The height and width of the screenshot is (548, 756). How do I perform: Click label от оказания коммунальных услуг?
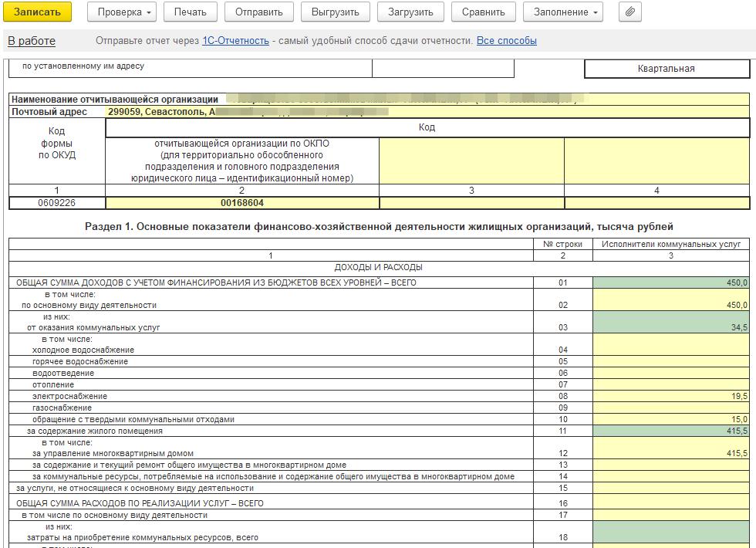tap(93, 327)
